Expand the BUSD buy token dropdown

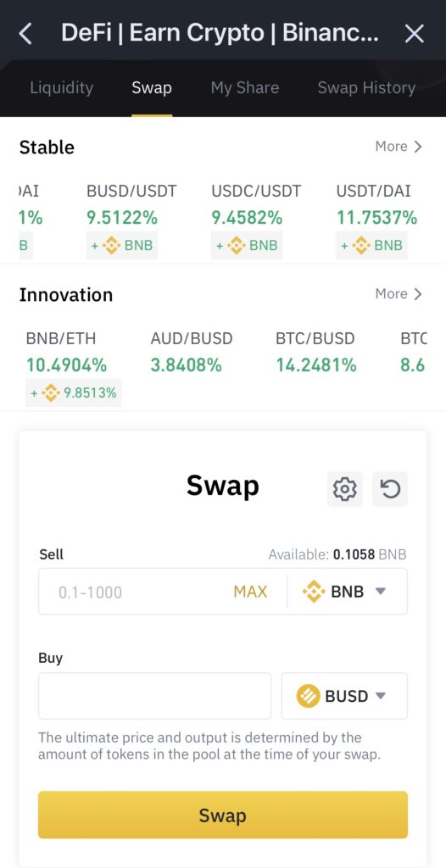coord(344,696)
